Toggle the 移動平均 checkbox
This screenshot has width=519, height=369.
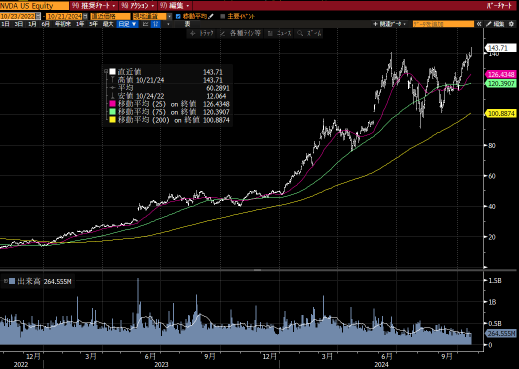pyautogui.click(x=178, y=16)
